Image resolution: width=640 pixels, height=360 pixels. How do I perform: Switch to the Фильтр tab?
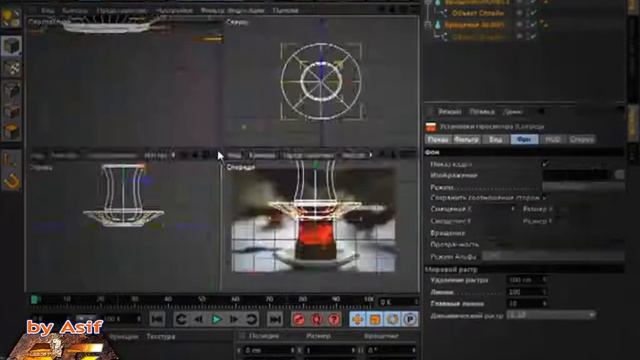(466, 140)
